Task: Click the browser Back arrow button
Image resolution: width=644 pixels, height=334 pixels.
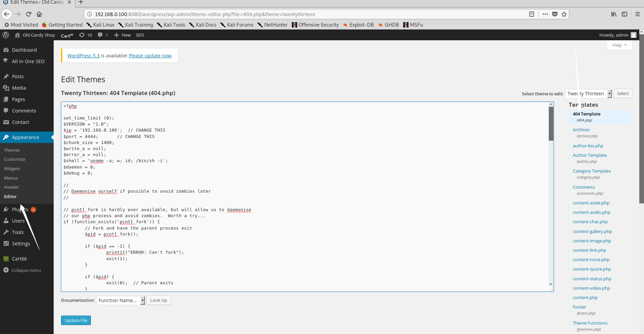Action: click(7, 14)
